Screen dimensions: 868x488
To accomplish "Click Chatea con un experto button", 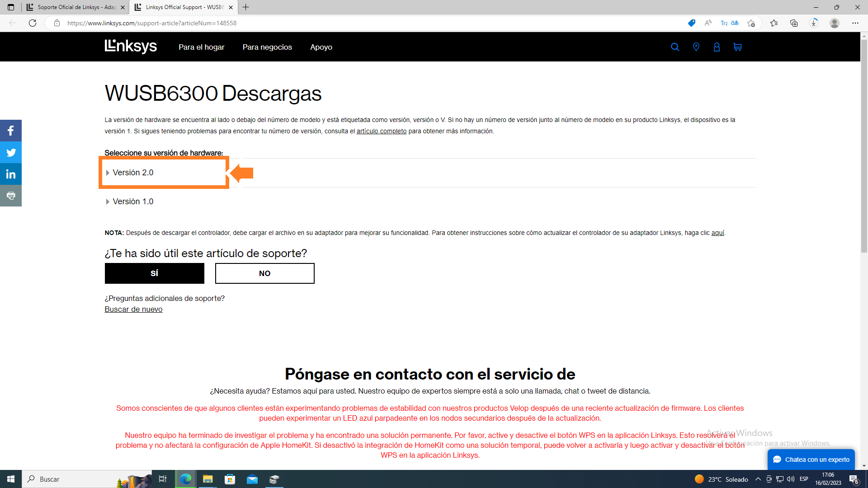I will (811, 460).
